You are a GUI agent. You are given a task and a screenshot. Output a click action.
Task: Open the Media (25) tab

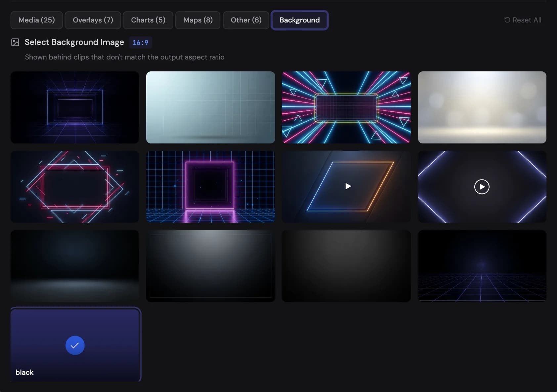pyautogui.click(x=36, y=20)
